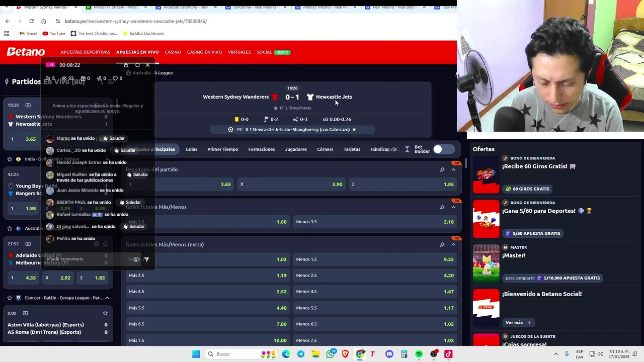Screen dimensions: 644x362
Task: Collapse the Esoccer Battle Europa League group
Action: (107, 298)
